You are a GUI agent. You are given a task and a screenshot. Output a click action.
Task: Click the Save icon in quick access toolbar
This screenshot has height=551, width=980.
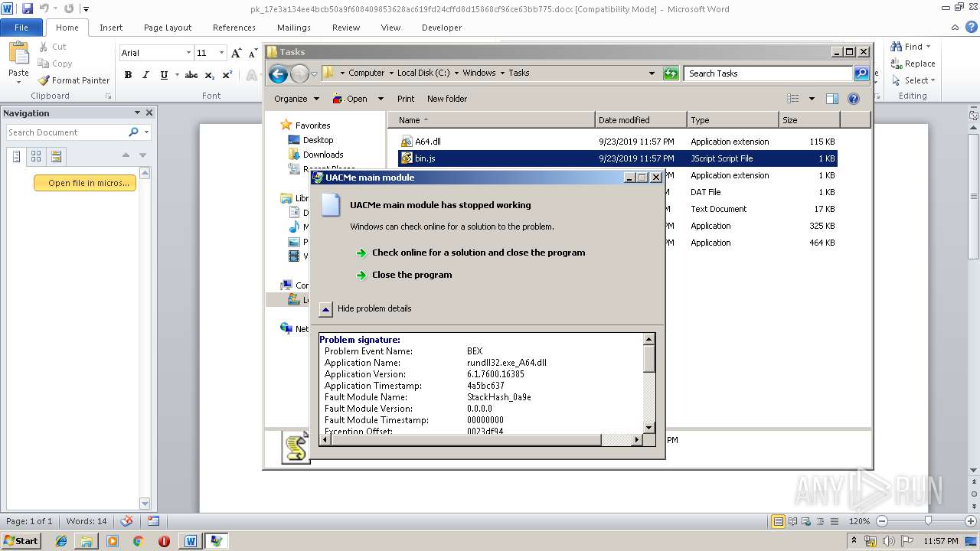(x=28, y=9)
